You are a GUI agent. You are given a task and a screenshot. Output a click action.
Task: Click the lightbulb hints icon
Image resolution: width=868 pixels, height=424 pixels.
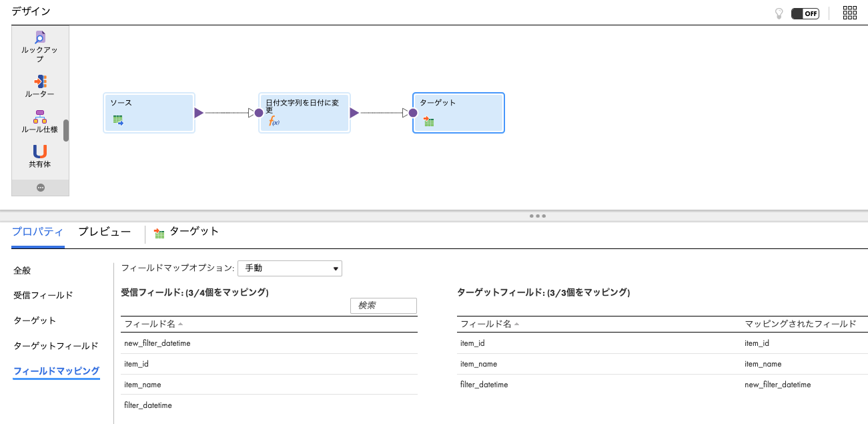pos(779,12)
